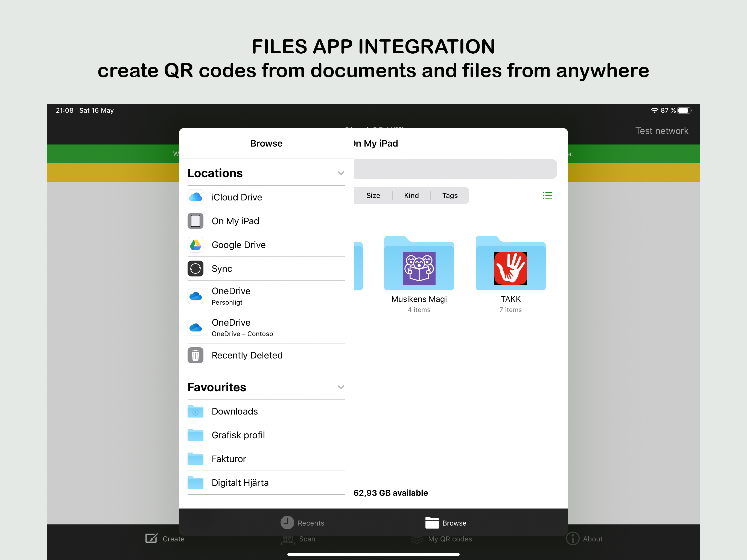Click the About info icon
The height and width of the screenshot is (560, 747).
(x=572, y=538)
